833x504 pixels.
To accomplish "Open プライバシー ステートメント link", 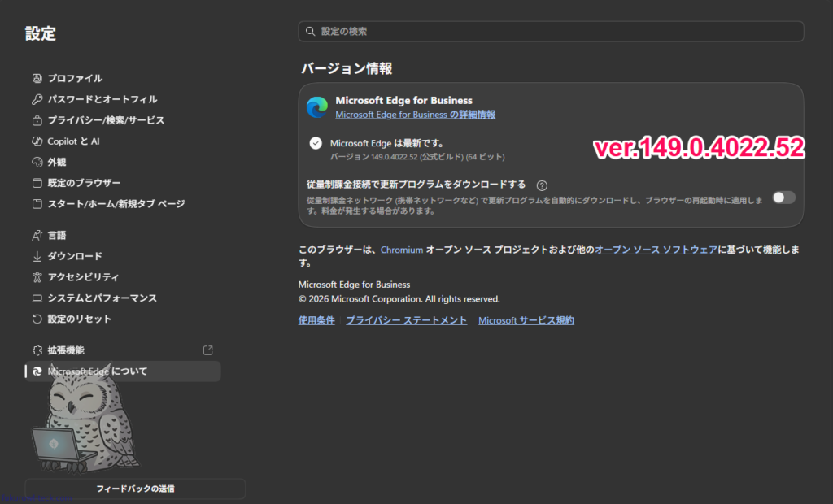I will coord(407,321).
